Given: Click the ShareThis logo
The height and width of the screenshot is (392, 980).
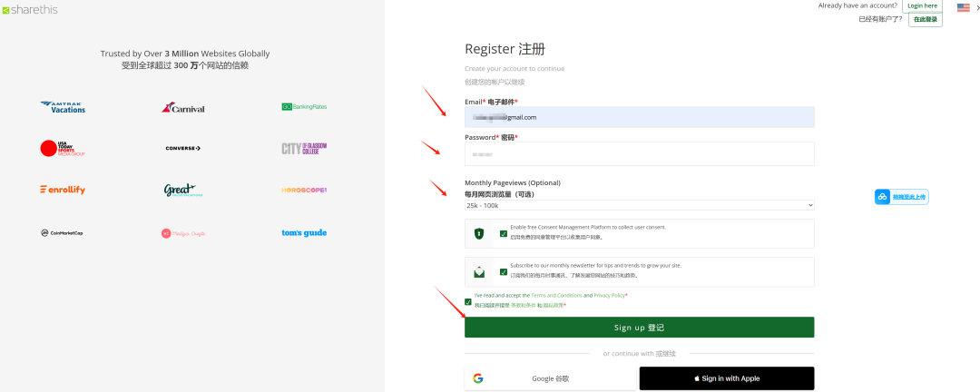Looking at the screenshot, I should tap(29, 10).
